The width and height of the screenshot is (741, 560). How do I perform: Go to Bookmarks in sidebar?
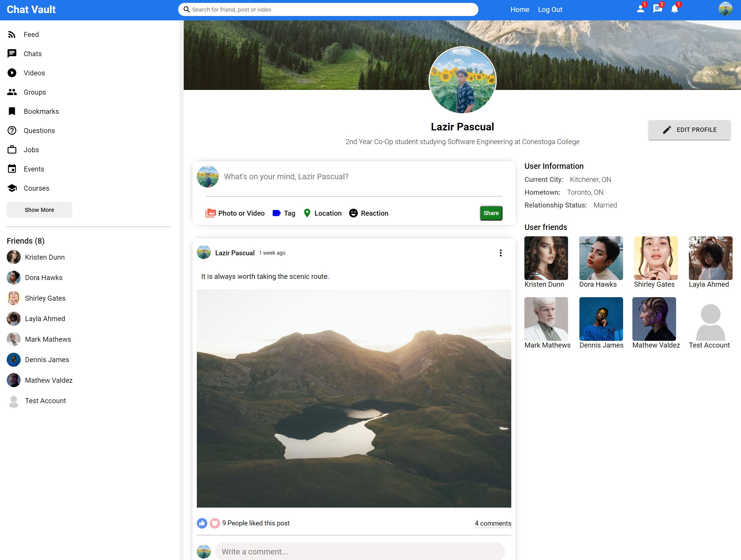tap(41, 111)
